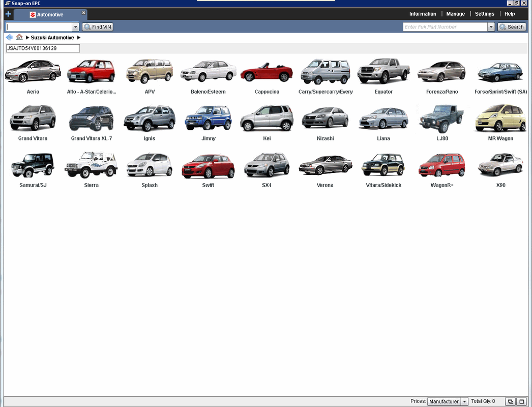Click the VIN filter text box JSAJTD54V00136129
This screenshot has width=532, height=407.
[43, 48]
